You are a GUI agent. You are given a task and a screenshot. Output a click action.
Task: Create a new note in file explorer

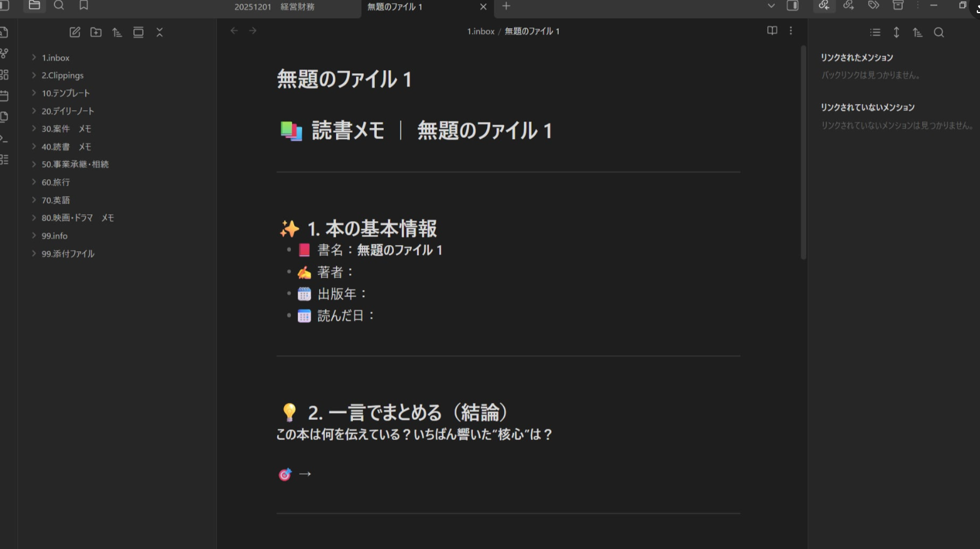[75, 33]
